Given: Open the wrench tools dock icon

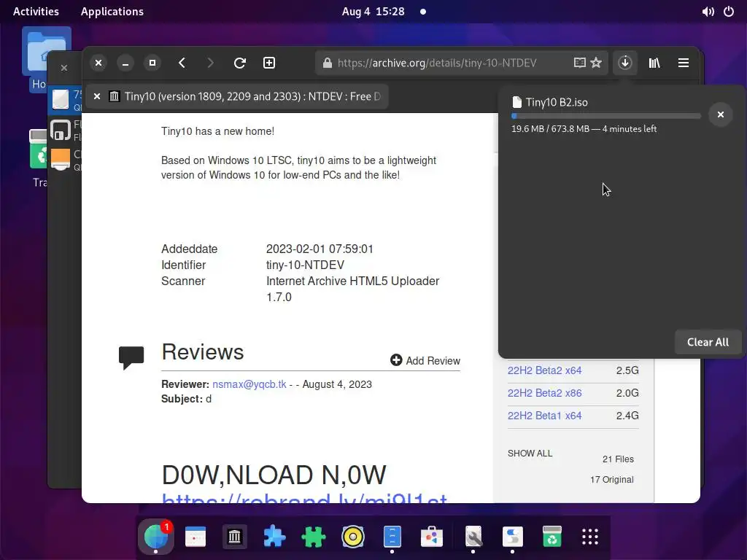Looking at the screenshot, I should pyautogui.click(x=473, y=537).
